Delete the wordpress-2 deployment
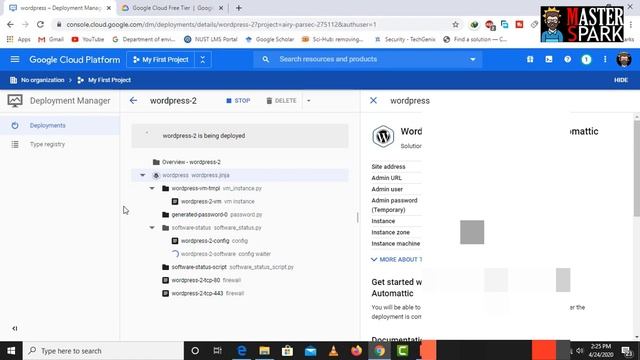 (x=281, y=100)
